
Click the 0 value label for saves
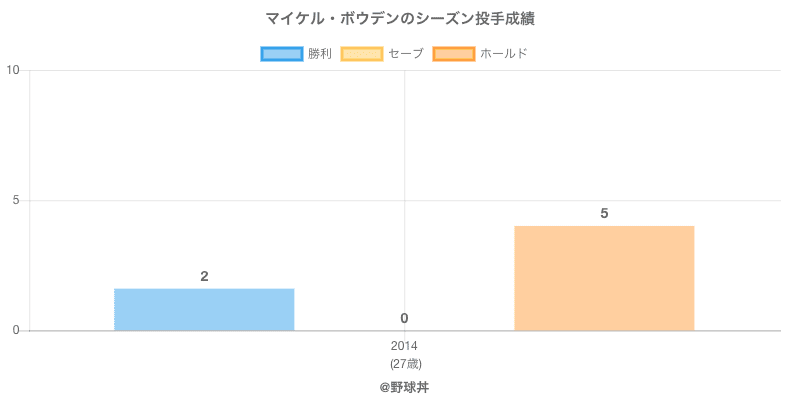click(404, 318)
